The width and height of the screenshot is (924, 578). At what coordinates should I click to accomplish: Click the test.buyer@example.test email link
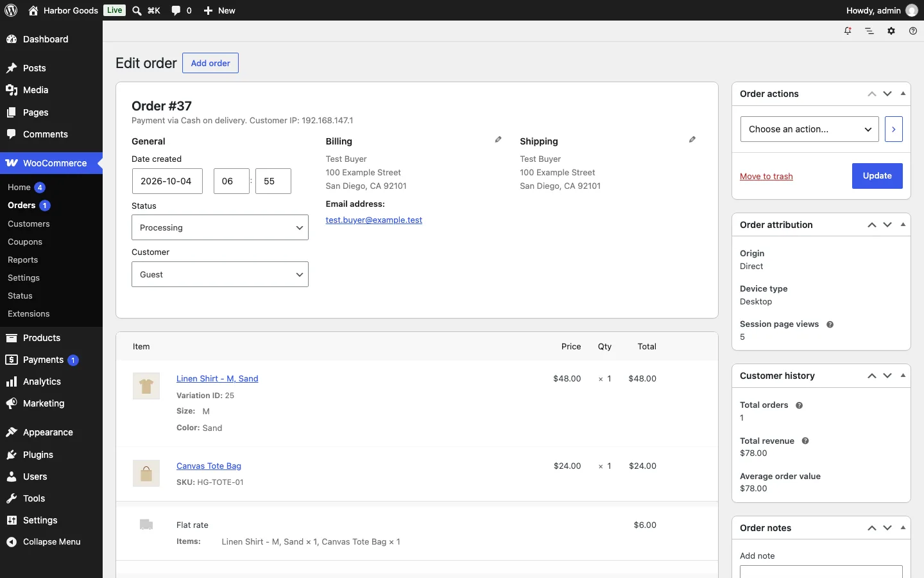(374, 220)
